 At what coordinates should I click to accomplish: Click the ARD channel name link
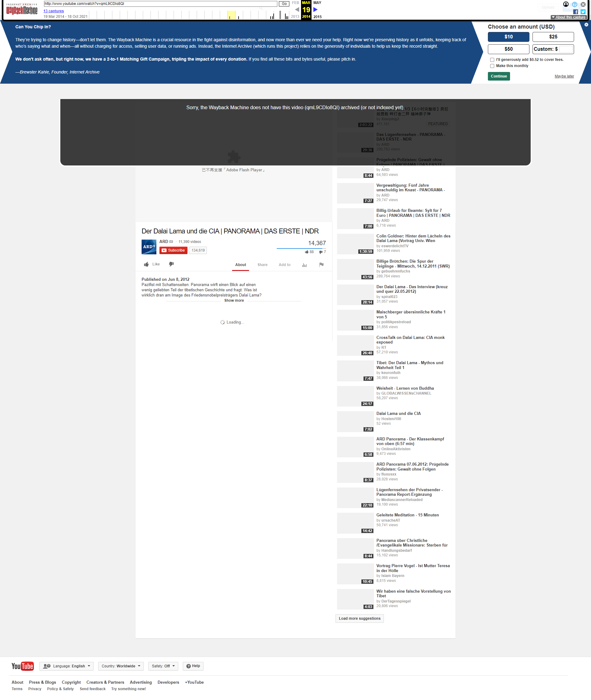pyautogui.click(x=163, y=242)
